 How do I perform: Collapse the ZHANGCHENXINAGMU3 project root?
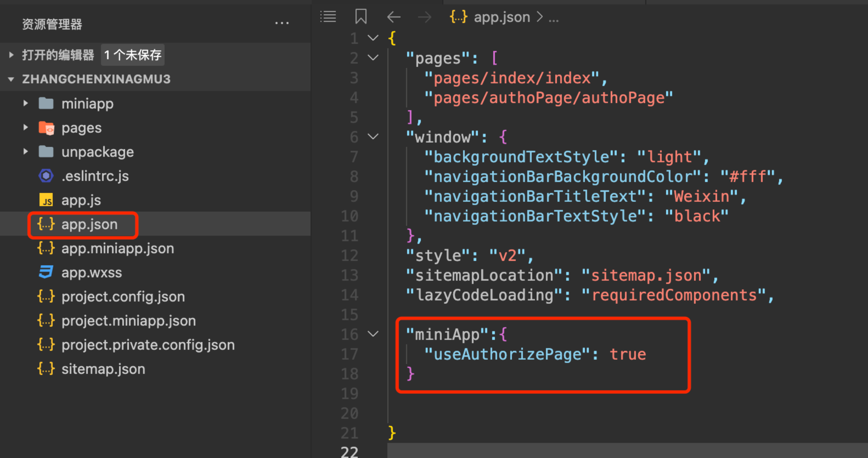click(11, 79)
